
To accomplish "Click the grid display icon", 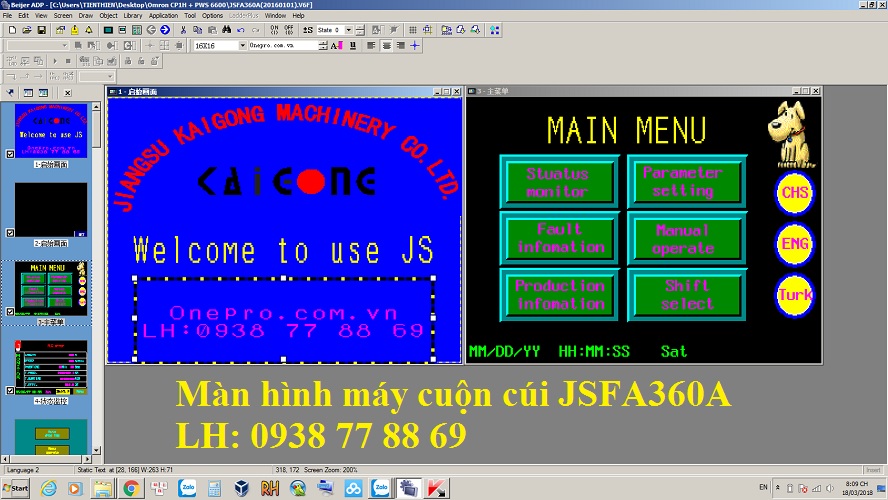I will pos(413,30).
